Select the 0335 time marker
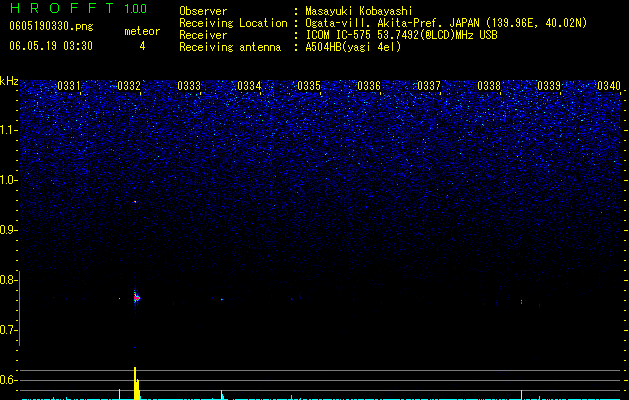629x400 pixels. pyautogui.click(x=309, y=86)
